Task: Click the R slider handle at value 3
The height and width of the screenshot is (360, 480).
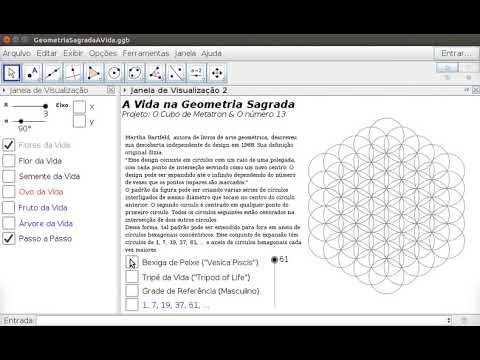Action: [45, 106]
